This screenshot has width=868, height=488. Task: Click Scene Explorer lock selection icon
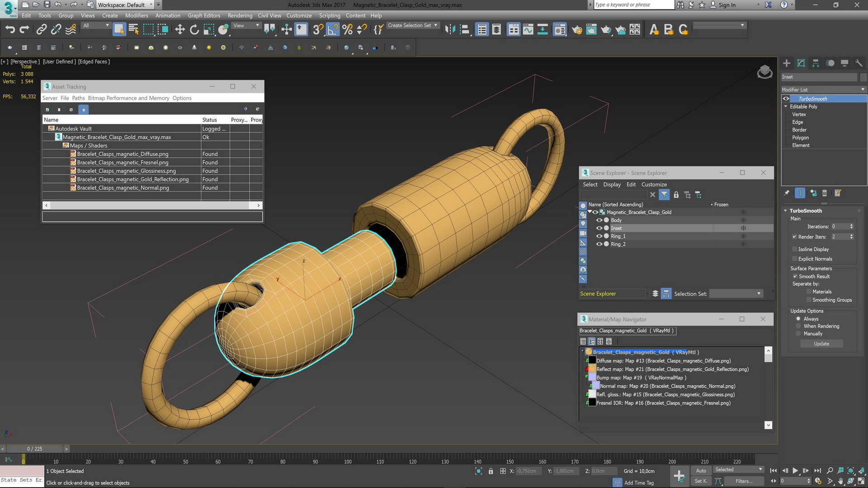pos(676,195)
